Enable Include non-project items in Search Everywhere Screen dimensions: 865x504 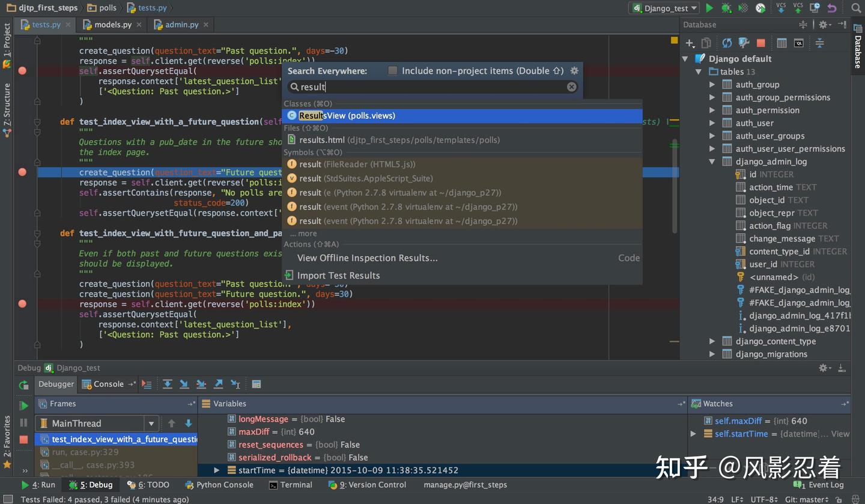[393, 70]
